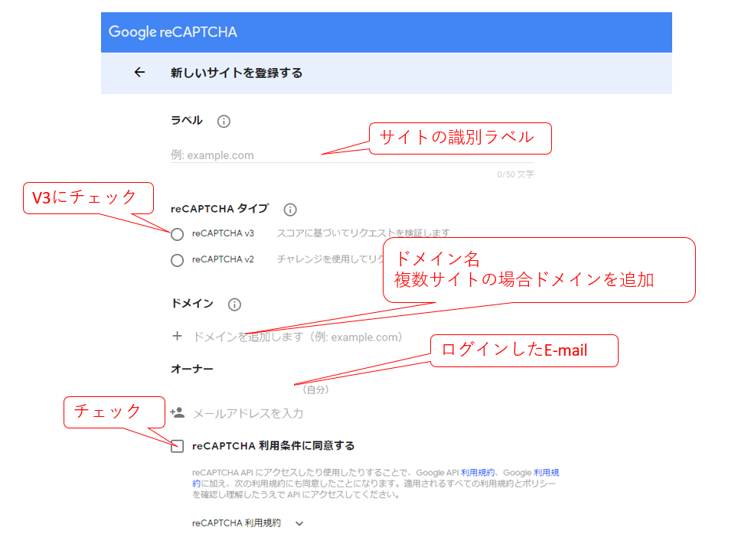Focus the ドメインを追加します input field

click(297, 337)
